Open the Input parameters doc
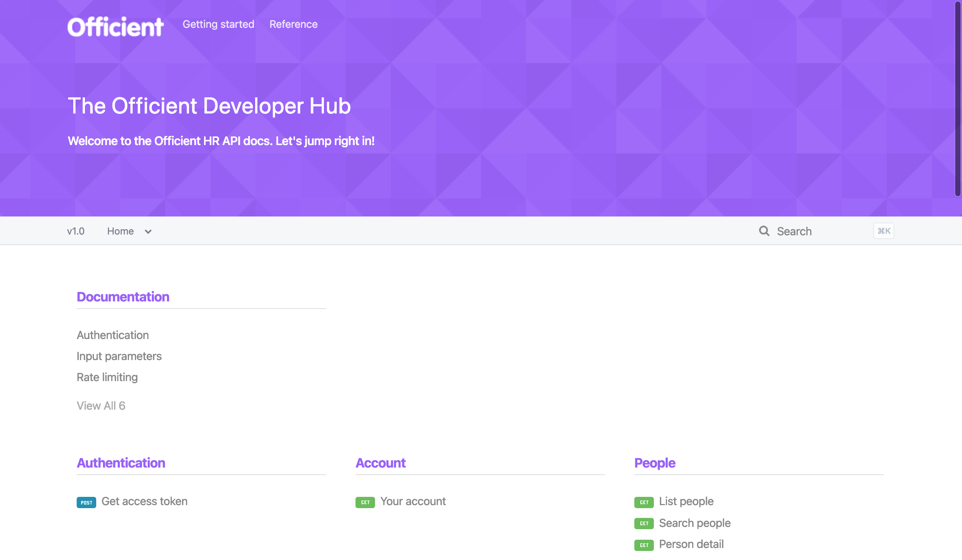 point(119,356)
